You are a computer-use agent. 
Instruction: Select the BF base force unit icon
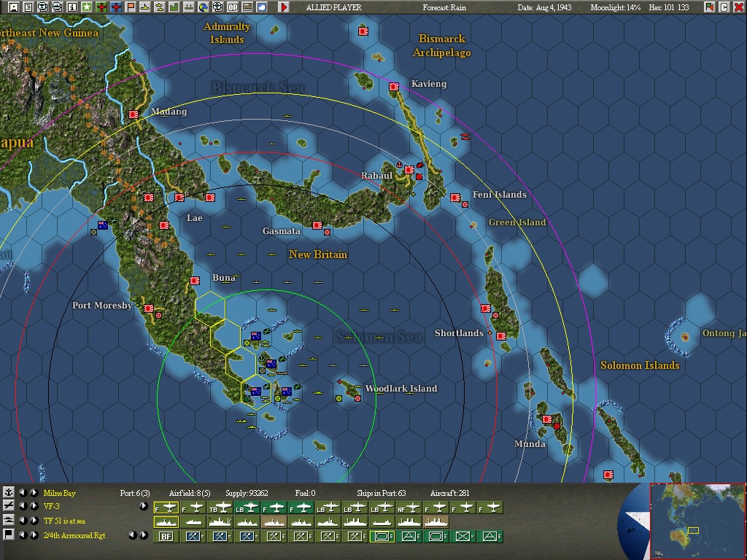click(x=166, y=536)
